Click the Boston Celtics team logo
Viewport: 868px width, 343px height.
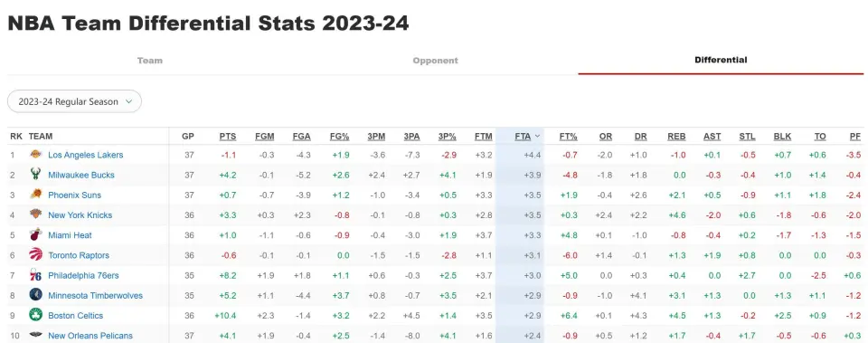[35, 315]
